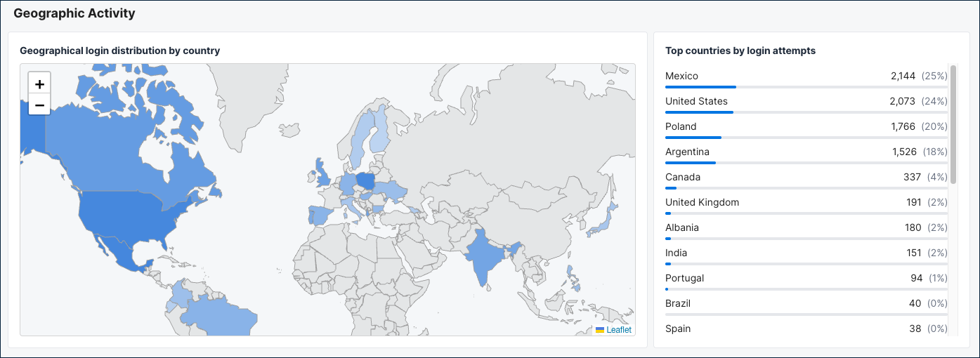Click the 151 count for India
The image size is (980, 358).
[913, 253]
